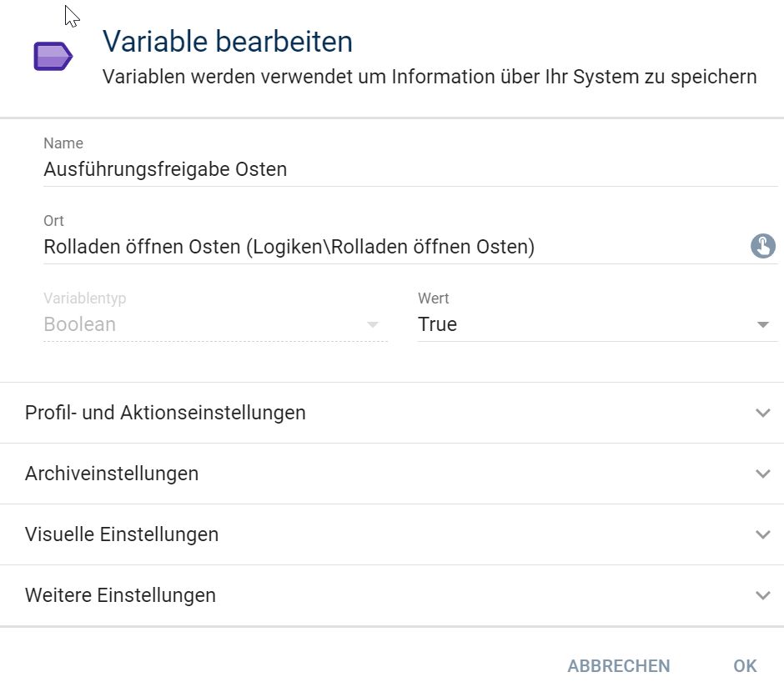
Task: Click the 'Variable bearbeiten' dialog title
Action: click(228, 41)
